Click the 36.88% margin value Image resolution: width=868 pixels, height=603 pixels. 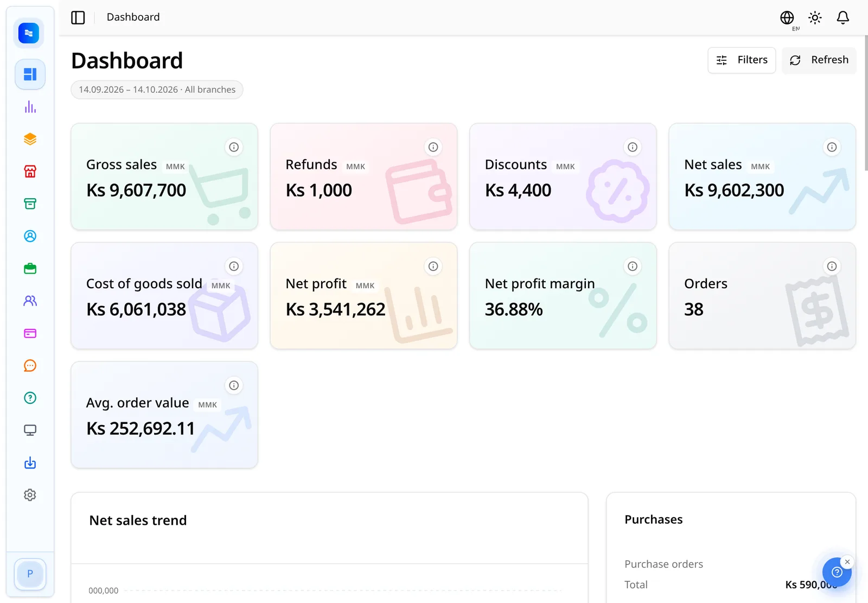(x=514, y=309)
